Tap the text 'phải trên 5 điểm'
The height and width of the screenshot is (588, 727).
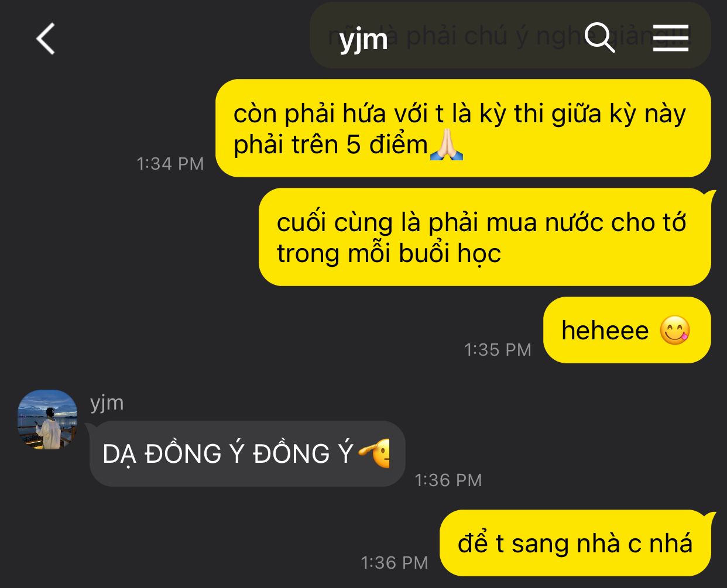(x=331, y=145)
